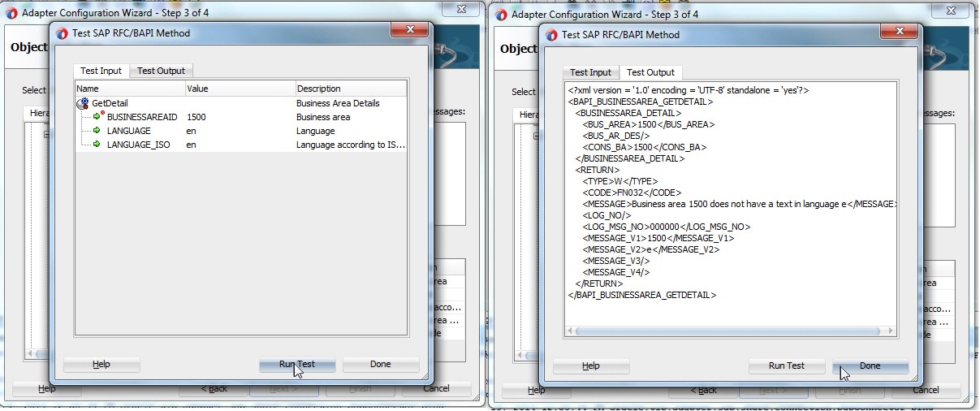980x411 pixels.
Task: Click the BUS_AREA 1500 XML line
Action: tap(649, 124)
